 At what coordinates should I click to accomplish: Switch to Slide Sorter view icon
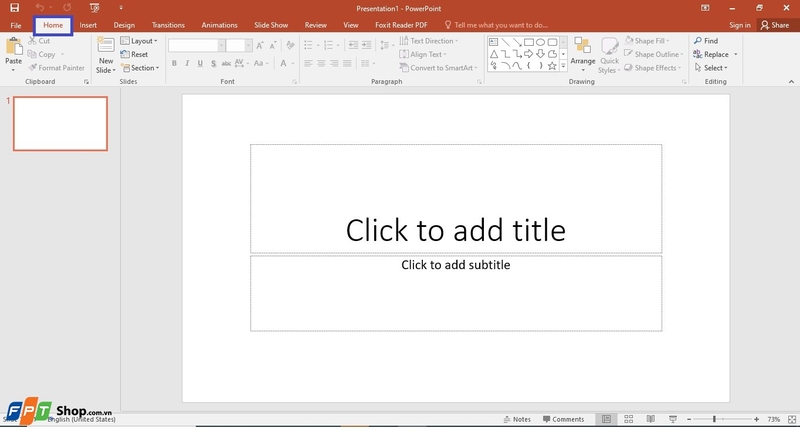(629, 419)
